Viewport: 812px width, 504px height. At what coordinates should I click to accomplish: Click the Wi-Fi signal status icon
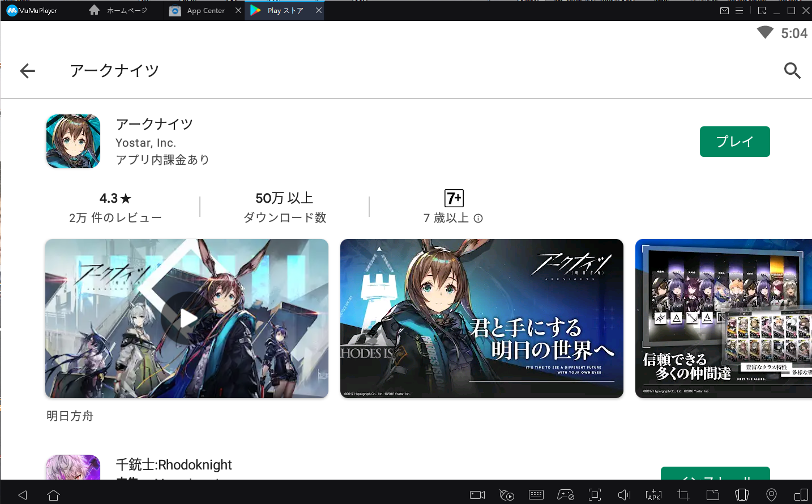point(765,32)
